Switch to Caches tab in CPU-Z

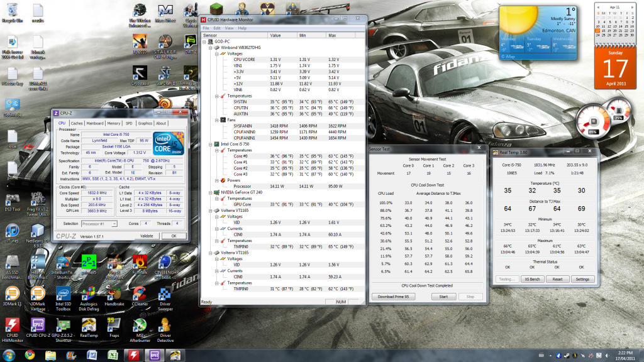tap(76, 123)
